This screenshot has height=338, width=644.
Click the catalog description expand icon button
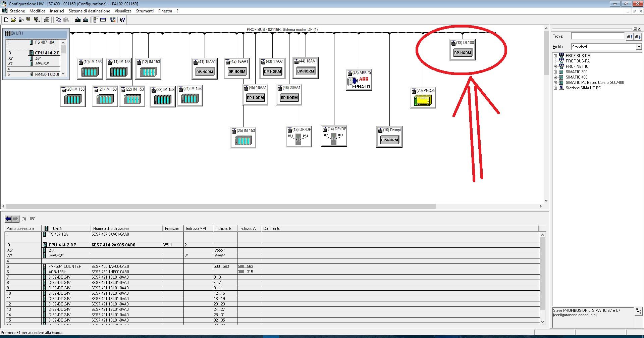(x=638, y=312)
